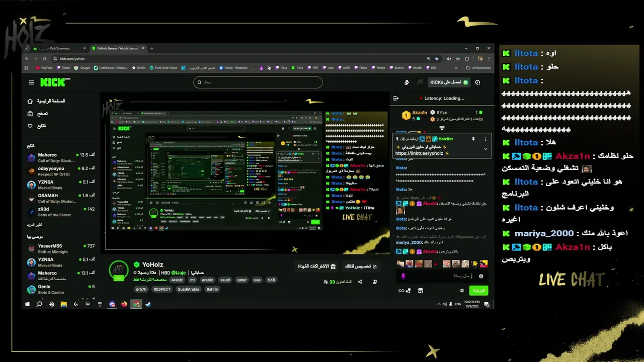Open the Browse sidebar item
This screenshot has width=644, height=362.
(38, 114)
